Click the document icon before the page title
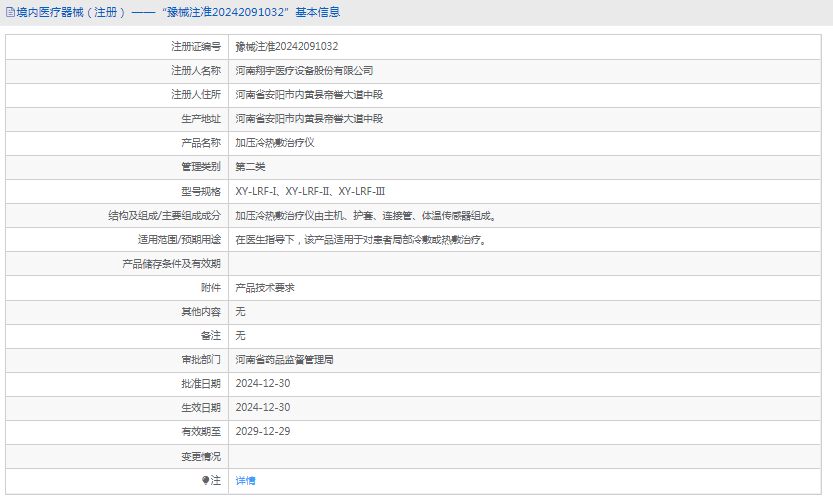This screenshot has width=833, height=503. point(10,12)
